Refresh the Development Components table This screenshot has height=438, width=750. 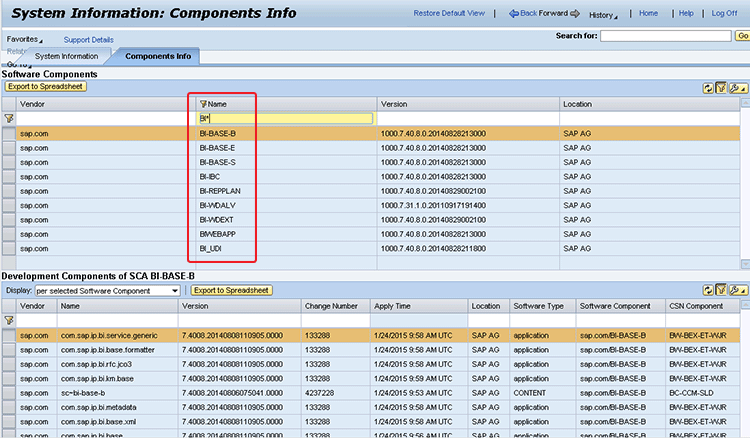(708, 291)
